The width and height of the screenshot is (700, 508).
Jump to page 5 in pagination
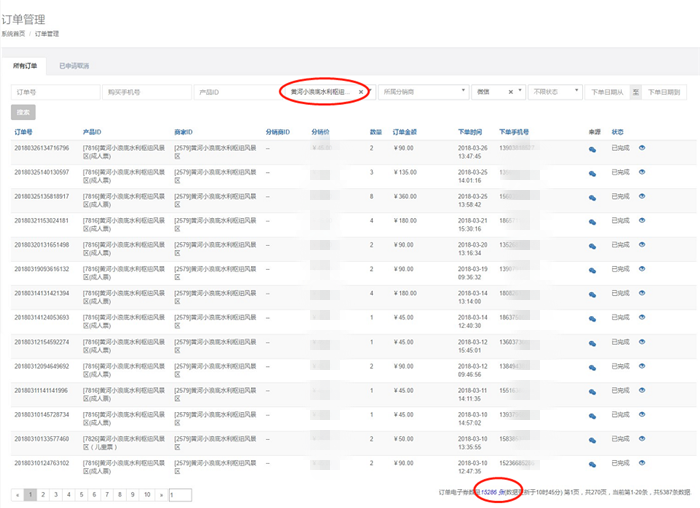pos(82,495)
